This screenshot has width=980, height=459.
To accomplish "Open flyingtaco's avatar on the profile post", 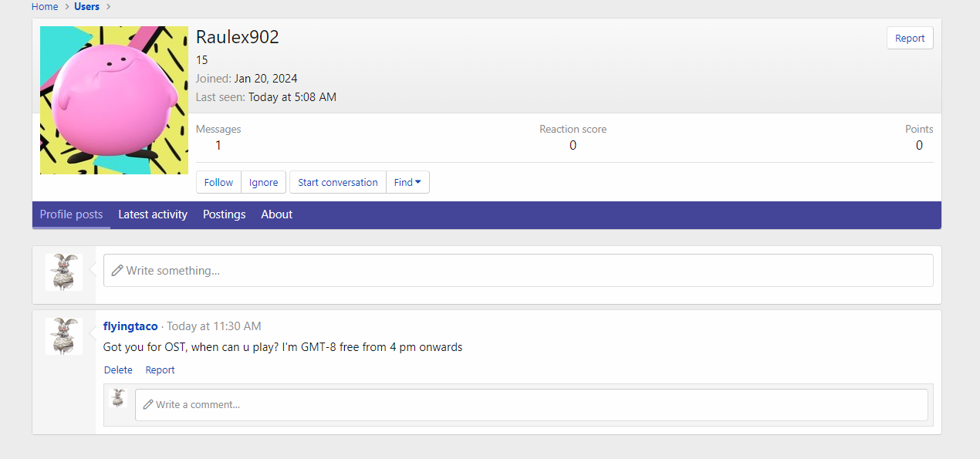I will tap(64, 336).
